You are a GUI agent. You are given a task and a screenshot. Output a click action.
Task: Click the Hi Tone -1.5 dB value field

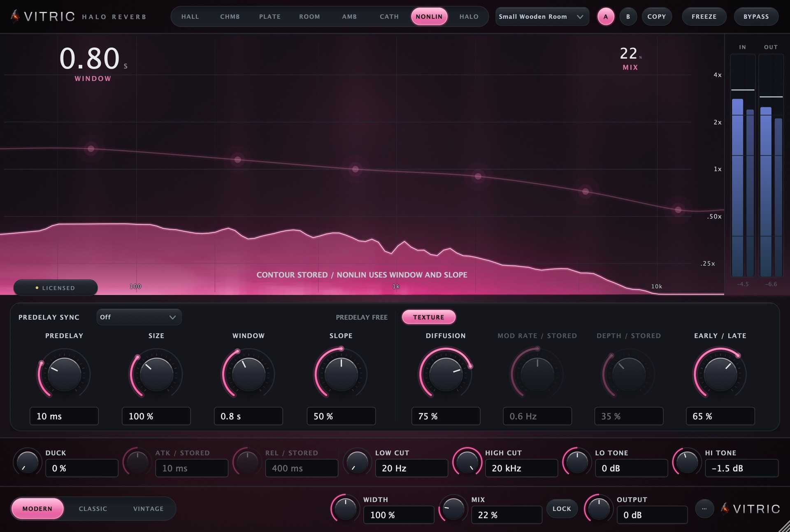coord(742,468)
